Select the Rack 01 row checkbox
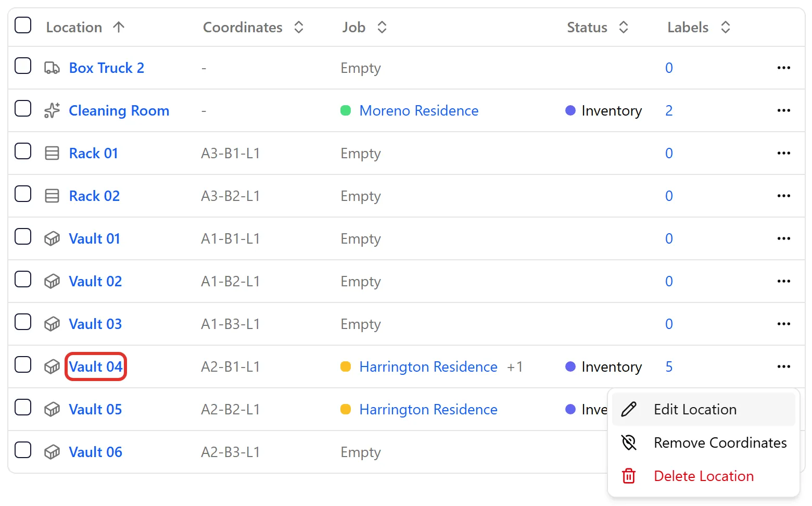 tap(23, 151)
